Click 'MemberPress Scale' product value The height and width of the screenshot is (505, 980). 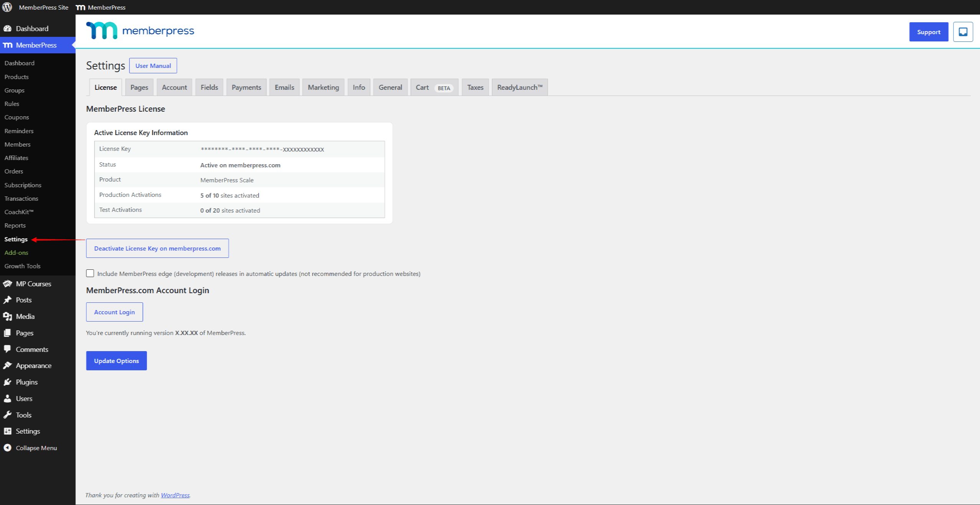pos(227,180)
